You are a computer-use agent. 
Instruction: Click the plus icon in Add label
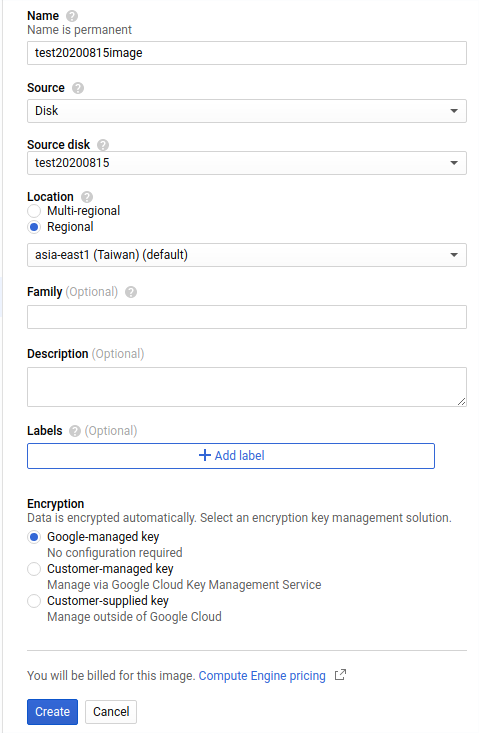click(x=205, y=455)
